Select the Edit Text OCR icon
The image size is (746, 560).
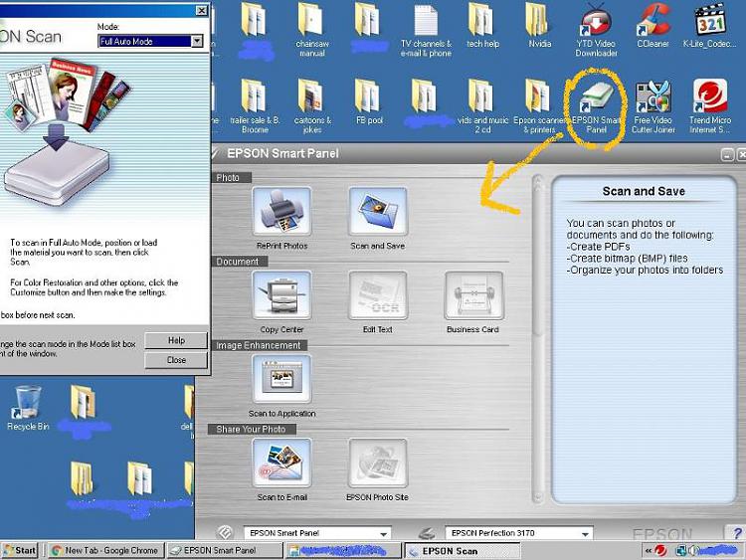(378, 295)
